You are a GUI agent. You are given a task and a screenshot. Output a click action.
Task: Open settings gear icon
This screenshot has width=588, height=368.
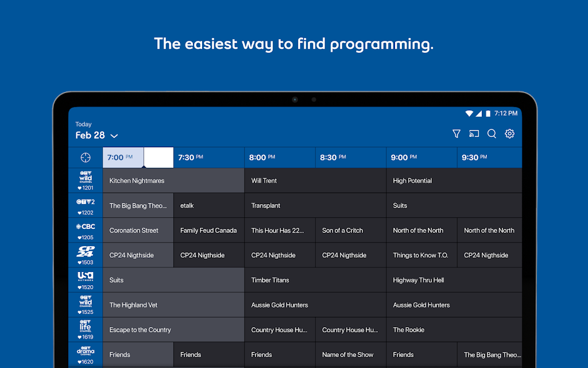coord(509,134)
